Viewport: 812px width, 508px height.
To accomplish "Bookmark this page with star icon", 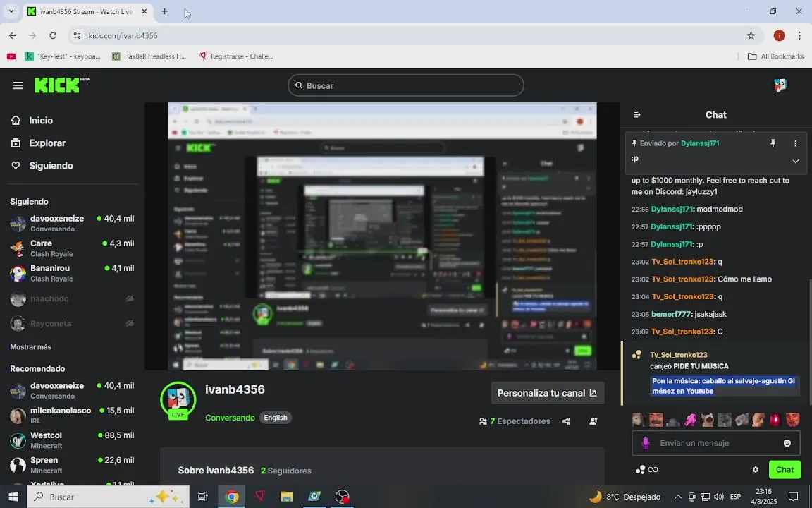I will (751, 36).
